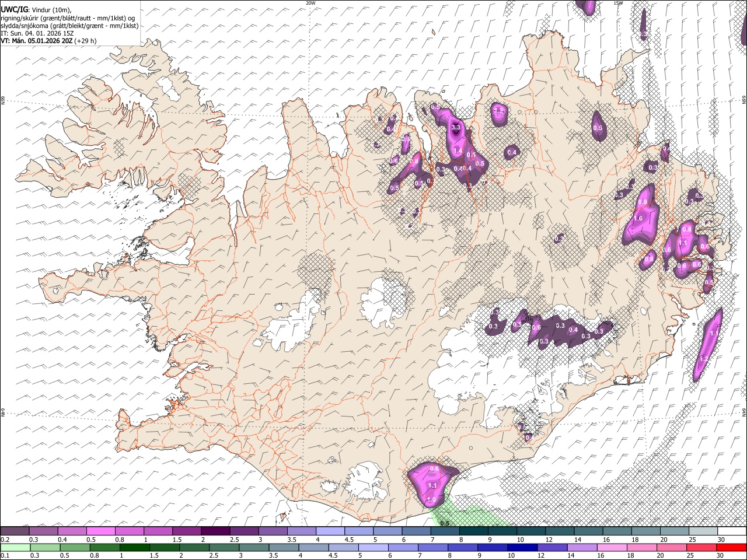
Task: Click the 'VT: Mán. 05.01.2026 20Z (+29 h)' line
Action: click(x=48, y=41)
